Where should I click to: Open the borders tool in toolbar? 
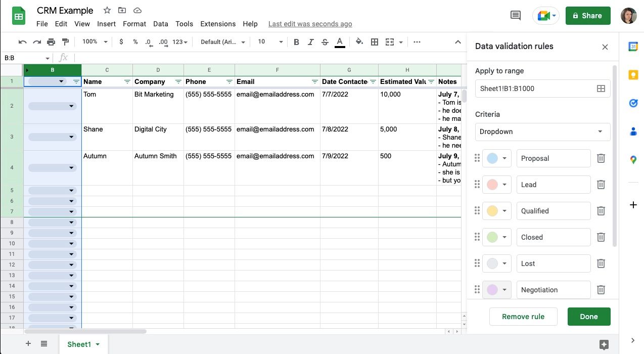click(375, 42)
